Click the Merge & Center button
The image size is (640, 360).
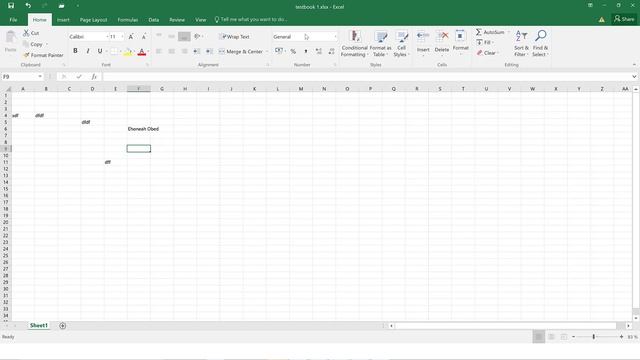click(x=241, y=51)
